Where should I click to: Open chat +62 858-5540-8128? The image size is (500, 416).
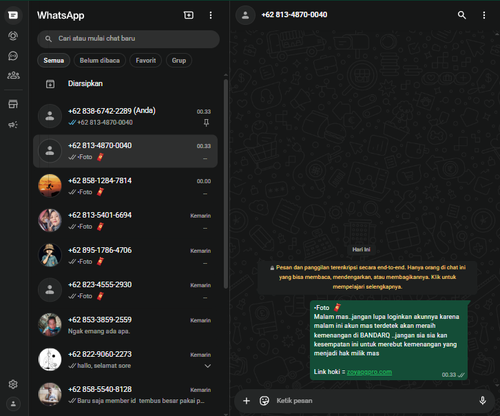point(125,395)
